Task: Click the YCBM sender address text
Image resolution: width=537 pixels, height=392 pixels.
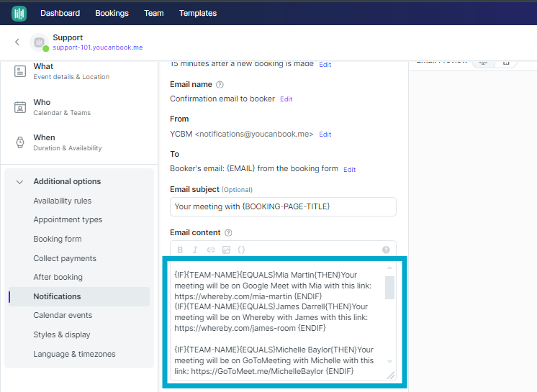Action: (x=241, y=134)
